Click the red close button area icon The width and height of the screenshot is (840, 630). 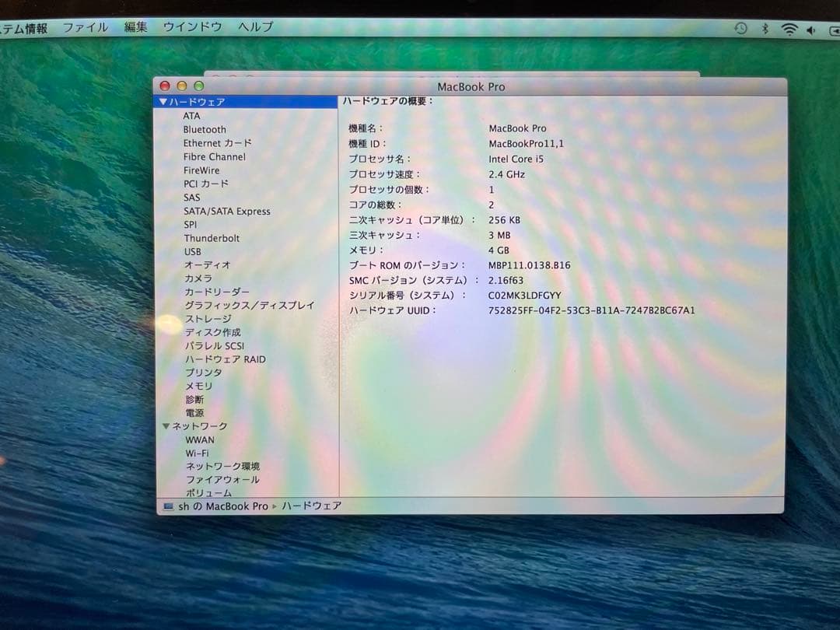[x=164, y=86]
